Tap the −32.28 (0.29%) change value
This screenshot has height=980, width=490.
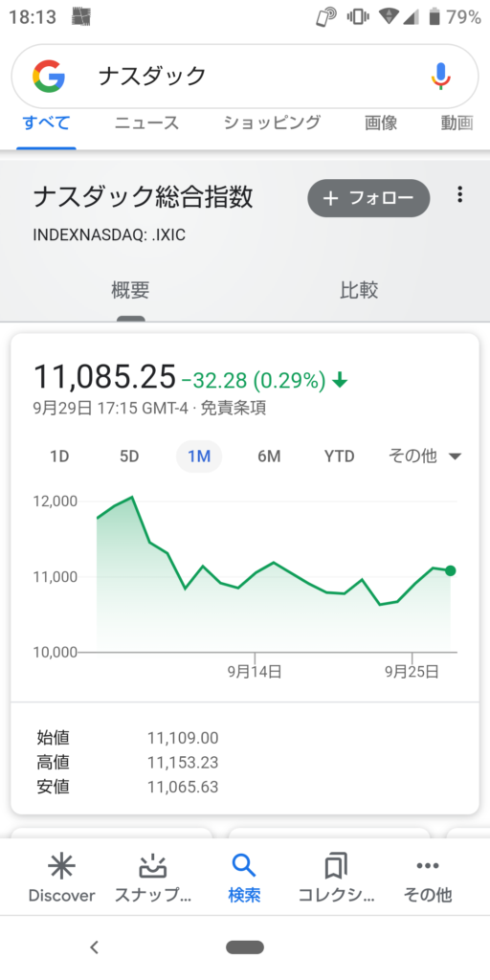(x=253, y=380)
